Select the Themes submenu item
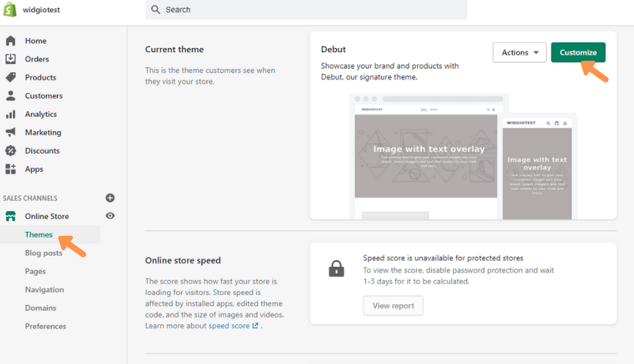Screen dimensions: 634x364 coord(39,234)
